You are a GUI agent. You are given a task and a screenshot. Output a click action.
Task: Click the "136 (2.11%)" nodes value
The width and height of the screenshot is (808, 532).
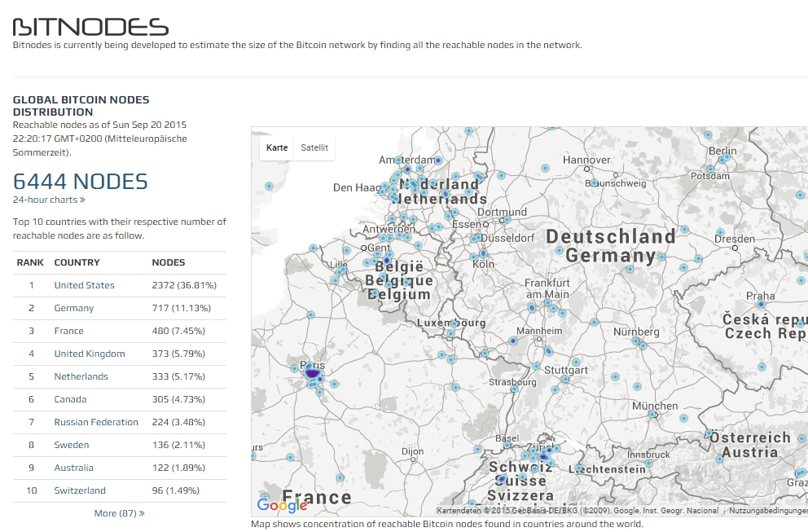pos(178,445)
